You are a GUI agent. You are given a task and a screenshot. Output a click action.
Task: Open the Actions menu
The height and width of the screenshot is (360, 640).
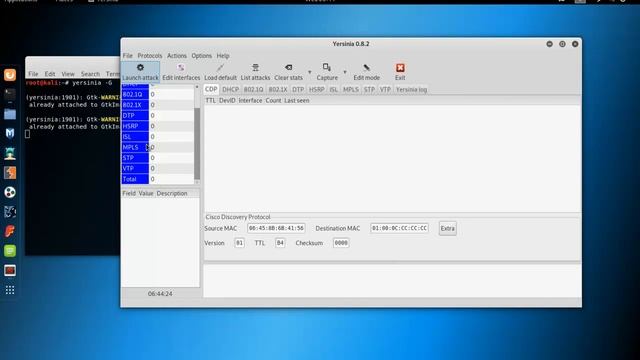pyautogui.click(x=177, y=56)
